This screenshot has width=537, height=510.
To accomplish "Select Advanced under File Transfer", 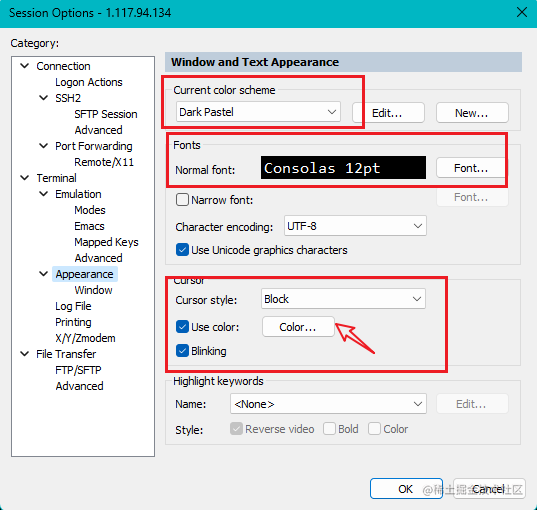I will pyautogui.click(x=79, y=386).
